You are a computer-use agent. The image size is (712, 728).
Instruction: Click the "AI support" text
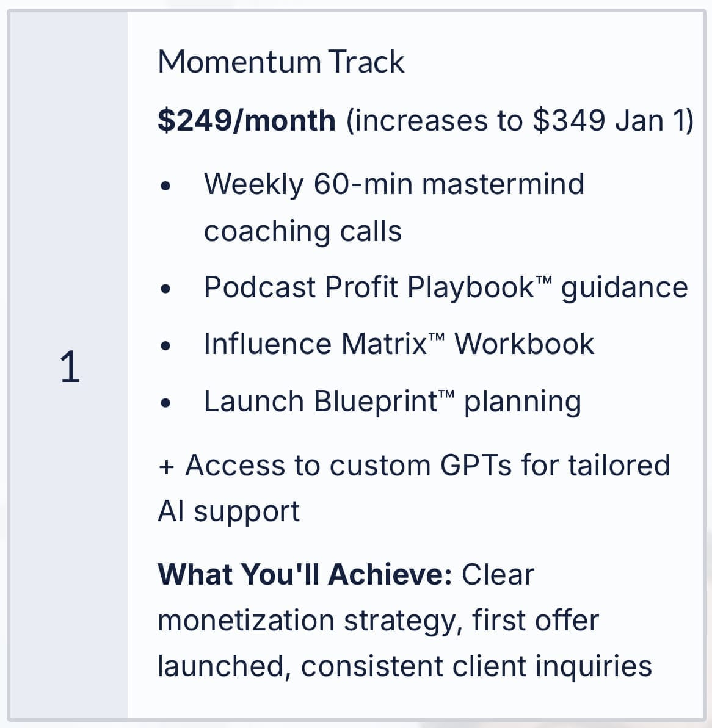click(228, 511)
